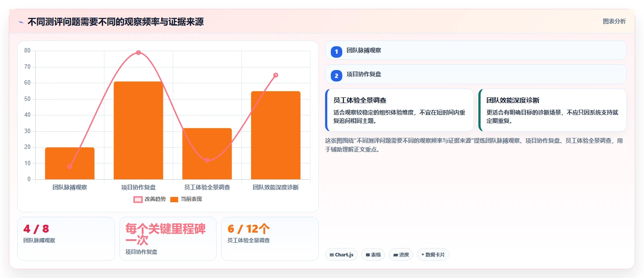Select the 项目协作复盘 list item

click(x=476, y=74)
